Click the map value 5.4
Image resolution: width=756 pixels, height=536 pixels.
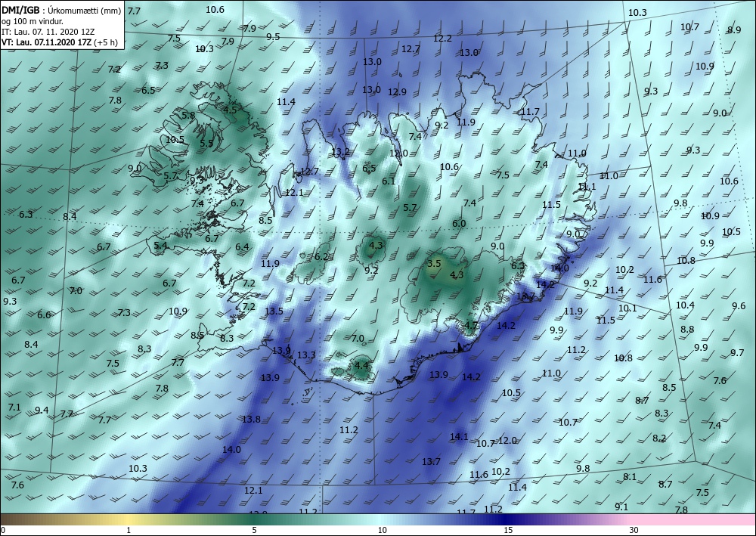tap(160, 246)
